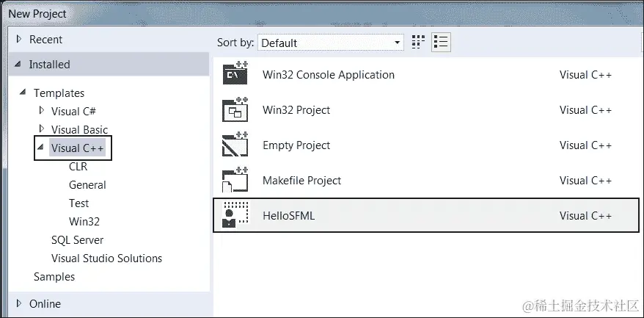The width and height of the screenshot is (644, 318).
Task: Select Visual Studio Solutions category
Action: (x=106, y=258)
